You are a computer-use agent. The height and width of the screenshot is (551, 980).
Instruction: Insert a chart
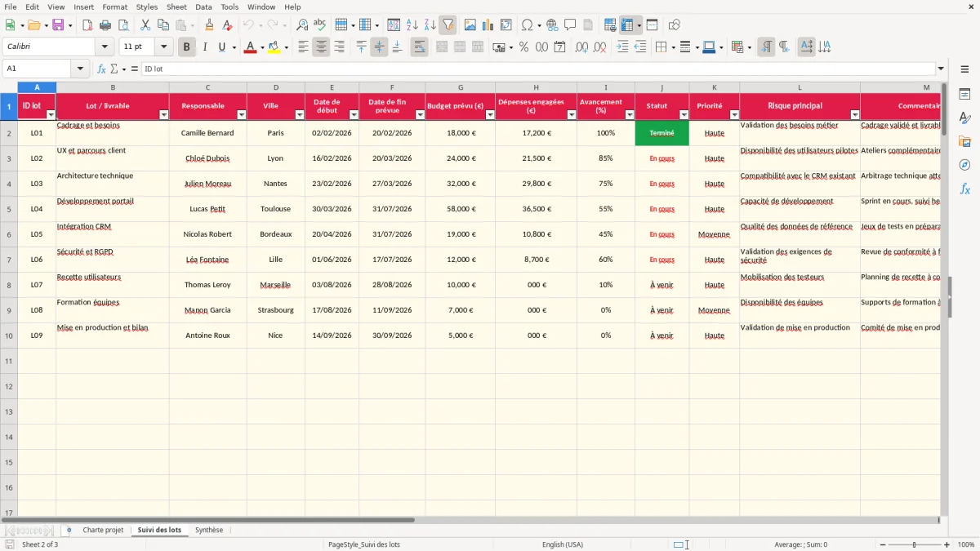(x=488, y=25)
